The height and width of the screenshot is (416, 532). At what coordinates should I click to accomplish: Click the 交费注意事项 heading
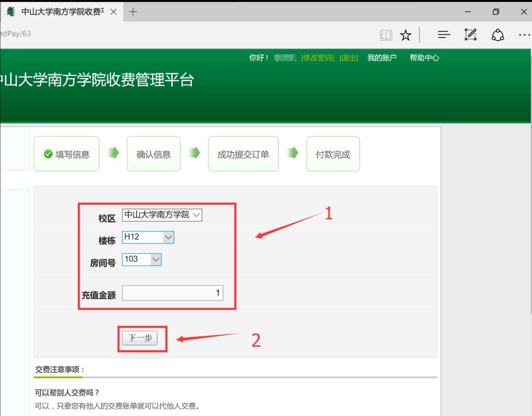[x=60, y=369]
